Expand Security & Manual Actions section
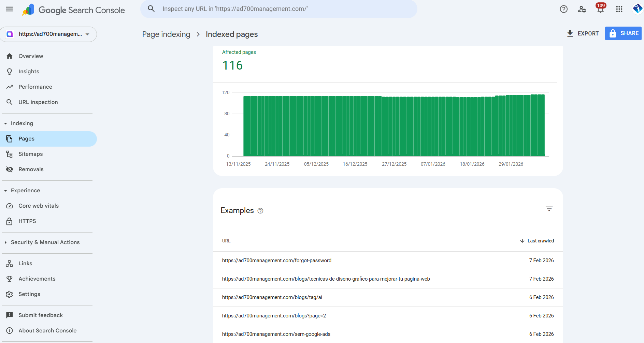 6,242
